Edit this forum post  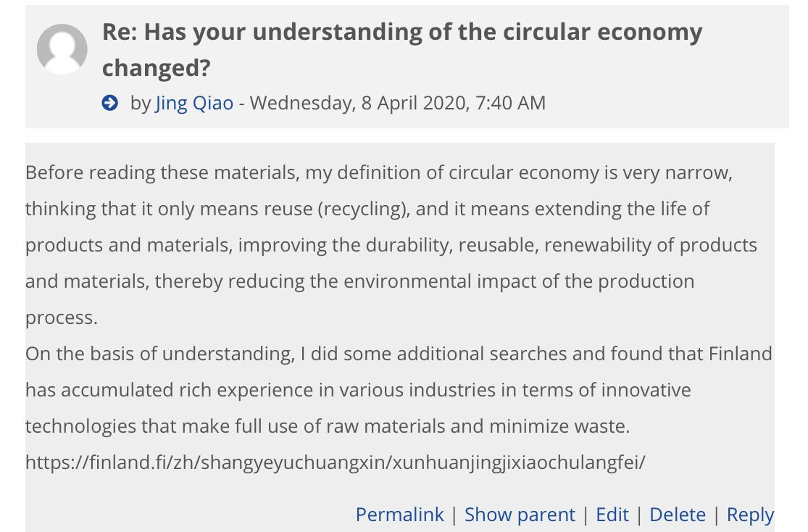coord(612,515)
